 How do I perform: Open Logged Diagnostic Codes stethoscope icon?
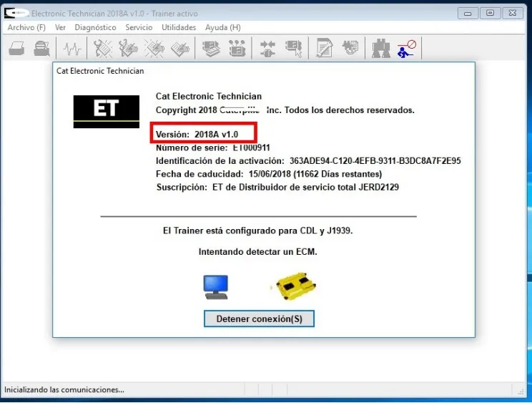129,48
